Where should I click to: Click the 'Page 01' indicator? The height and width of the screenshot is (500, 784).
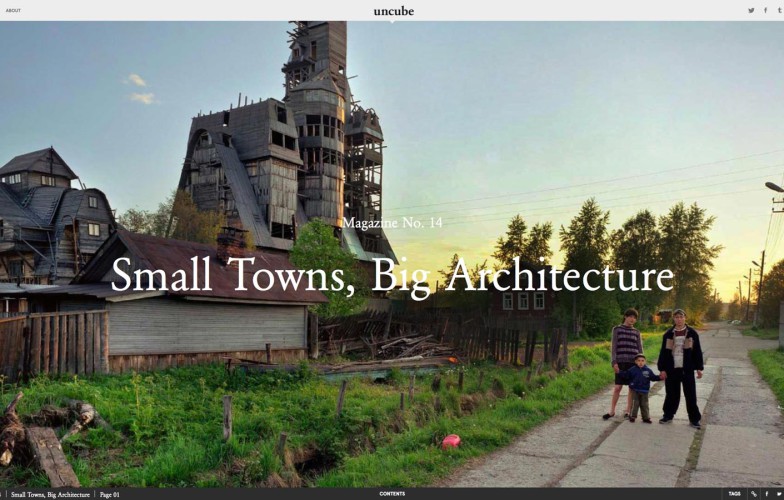pyautogui.click(x=110, y=494)
